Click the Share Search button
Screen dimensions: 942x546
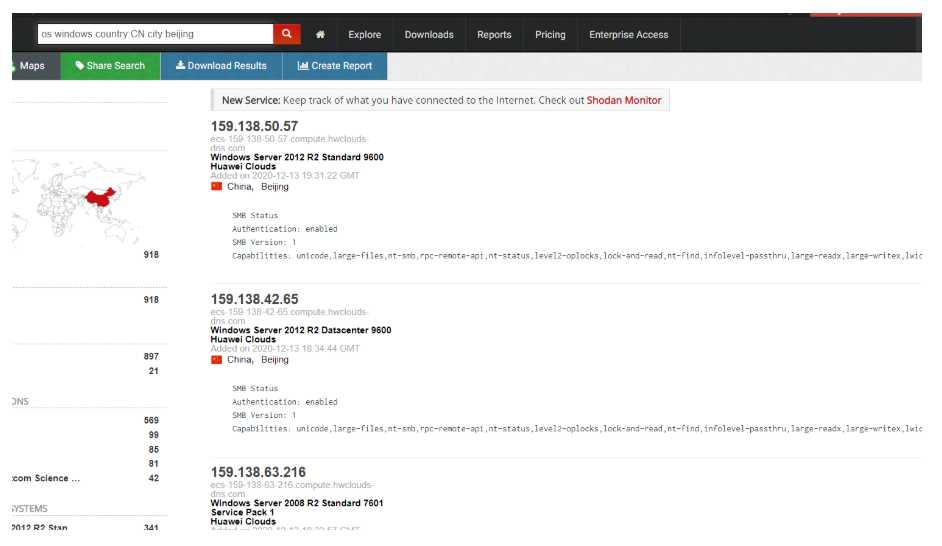pyautogui.click(x=111, y=66)
